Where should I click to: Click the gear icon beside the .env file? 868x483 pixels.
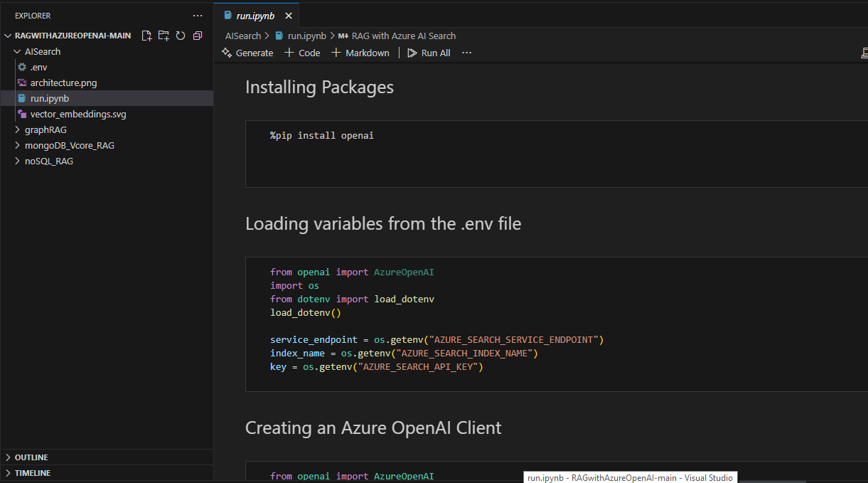21,66
